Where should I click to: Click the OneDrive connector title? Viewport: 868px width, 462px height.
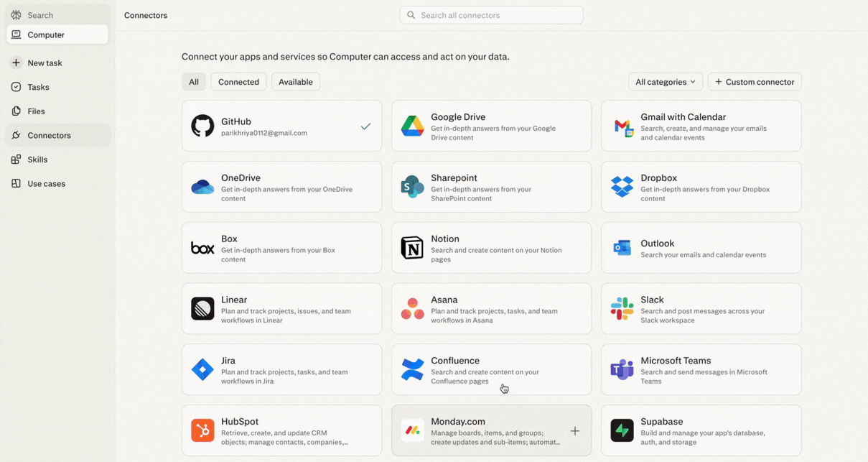click(x=241, y=178)
